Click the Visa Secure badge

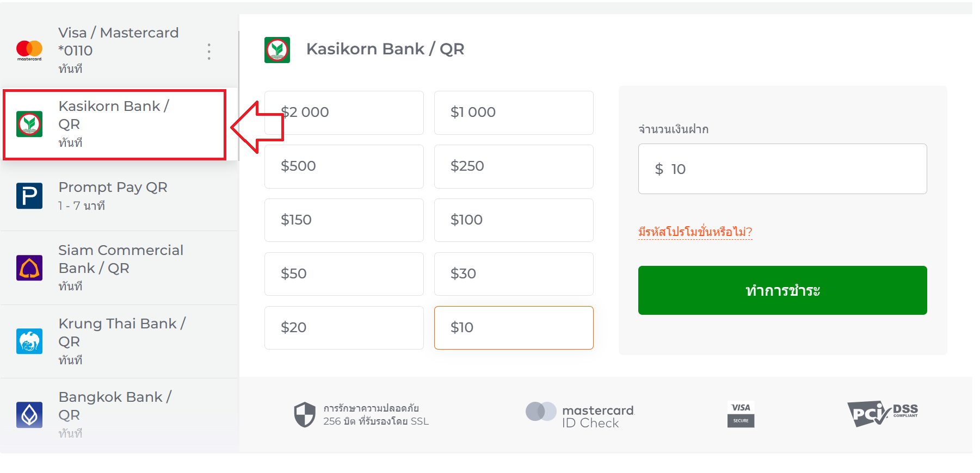[x=741, y=414]
